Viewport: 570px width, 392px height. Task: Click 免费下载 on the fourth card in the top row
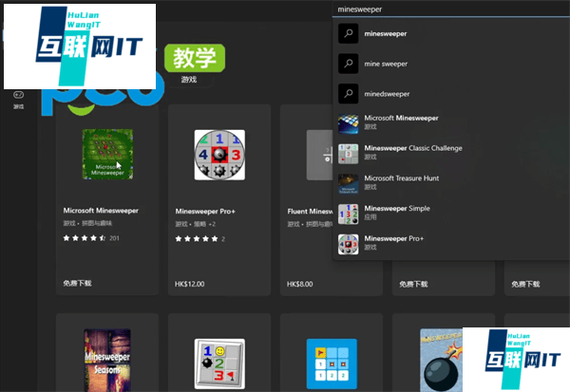point(413,284)
